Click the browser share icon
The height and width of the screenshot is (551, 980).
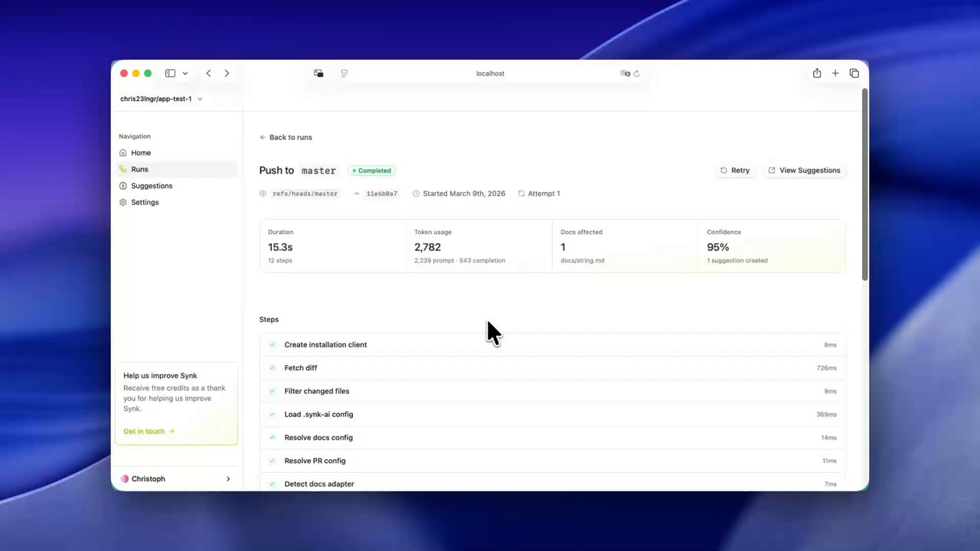pyautogui.click(x=817, y=73)
